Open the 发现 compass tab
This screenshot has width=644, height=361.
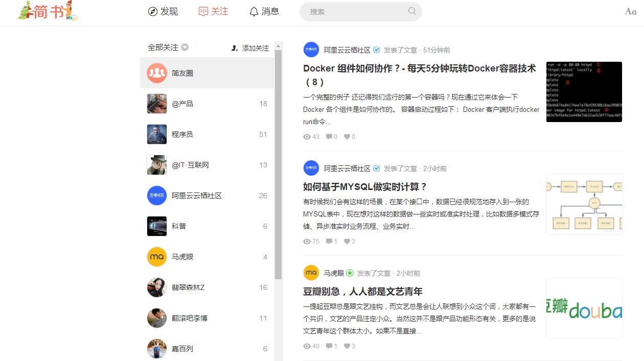tap(163, 11)
